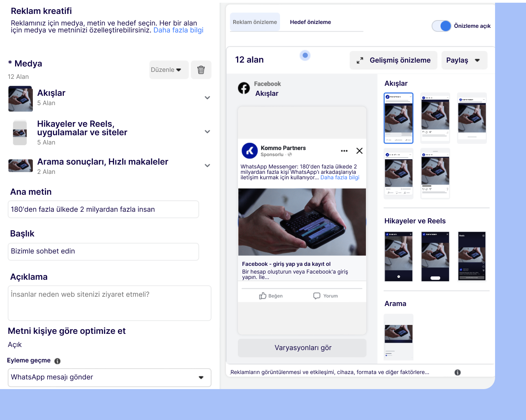Select first Akışlar thumbnail in second row
This screenshot has height=420, width=526.
[x=398, y=173]
